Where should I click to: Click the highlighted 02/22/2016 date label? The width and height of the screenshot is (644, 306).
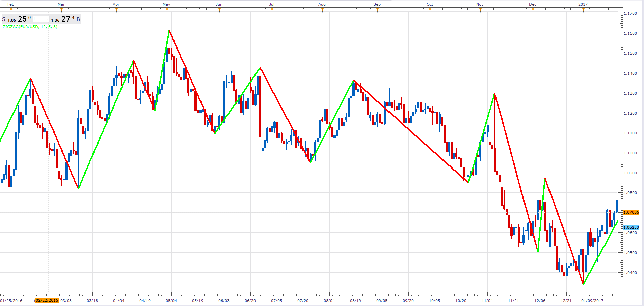(x=47, y=300)
